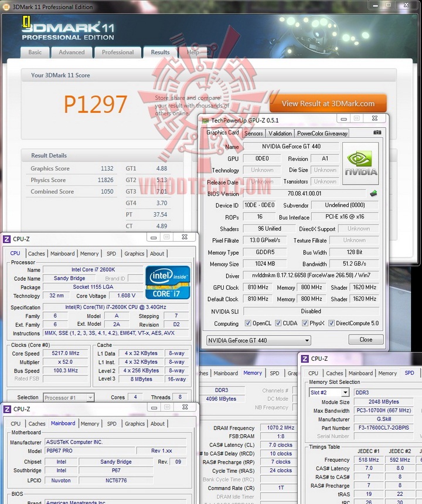The height and width of the screenshot is (504, 422).
Task: Click the GPU-Z screenshot camera icon
Action: (x=377, y=133)
